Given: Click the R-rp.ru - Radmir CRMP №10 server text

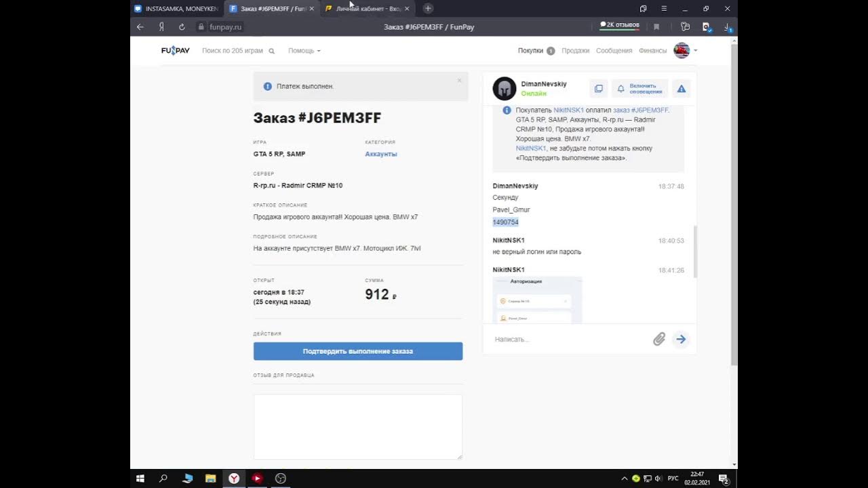Looking at the screenshot, I should [298, 186].
